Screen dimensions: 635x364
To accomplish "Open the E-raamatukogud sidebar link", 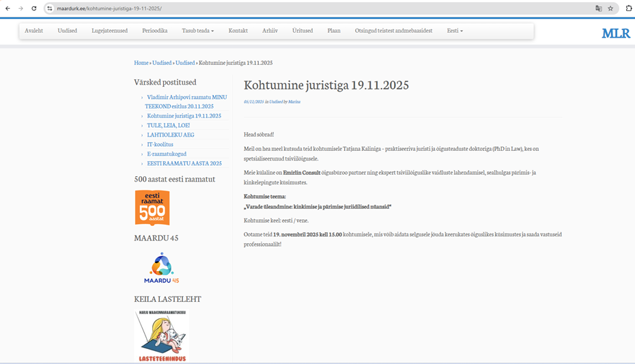I will [x=167, y=154].
